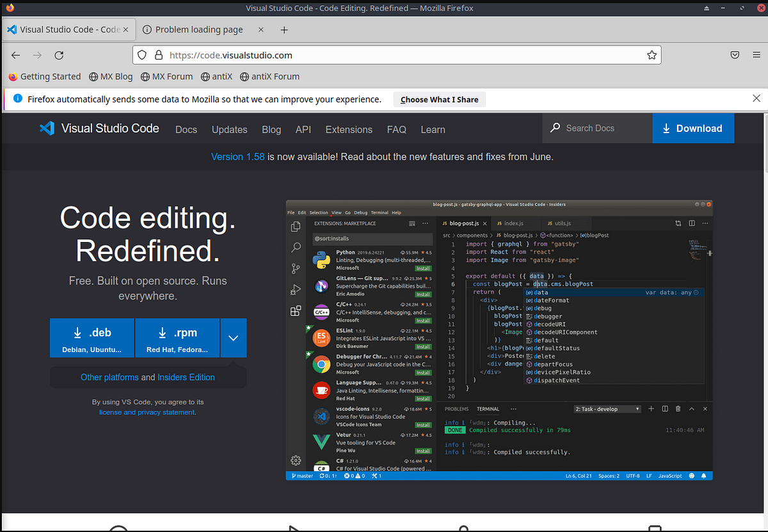Click the padlock icon in the address bar

click(158, 55)
